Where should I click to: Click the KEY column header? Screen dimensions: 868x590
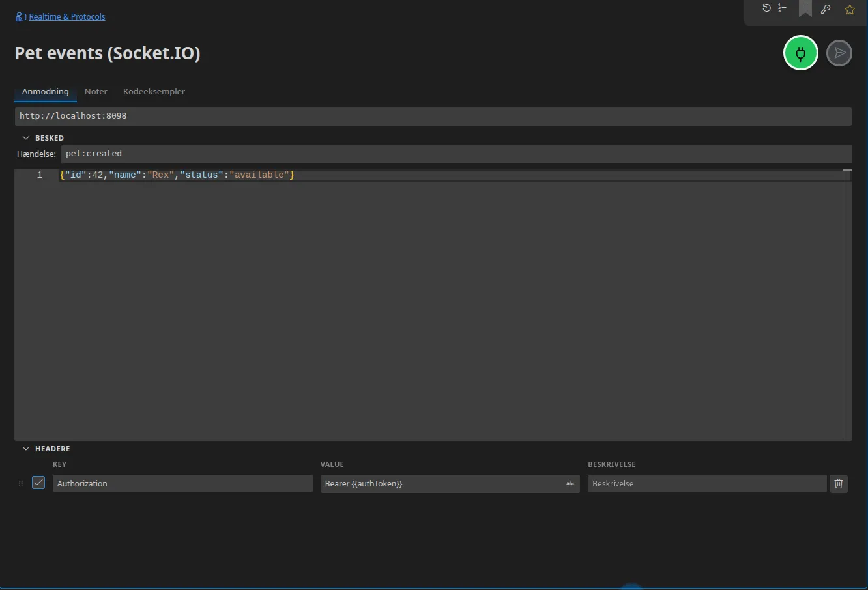pos(60,464)
